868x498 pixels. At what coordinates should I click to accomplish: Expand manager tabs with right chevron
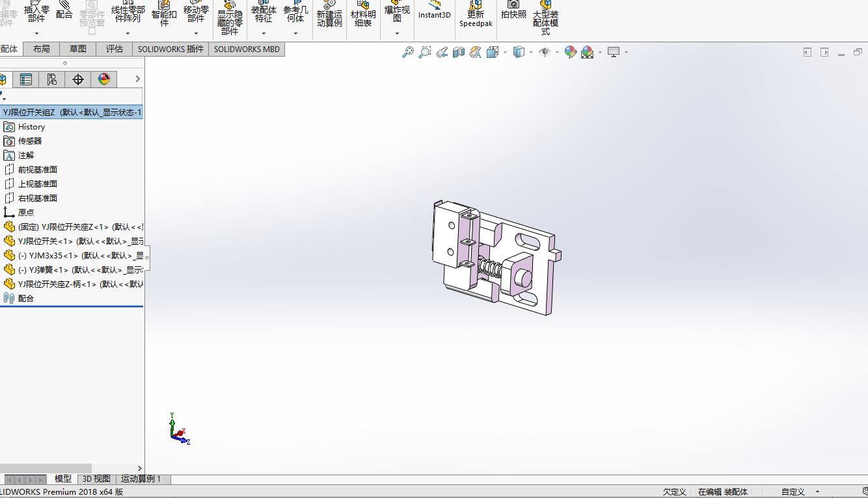coord(137,79)
